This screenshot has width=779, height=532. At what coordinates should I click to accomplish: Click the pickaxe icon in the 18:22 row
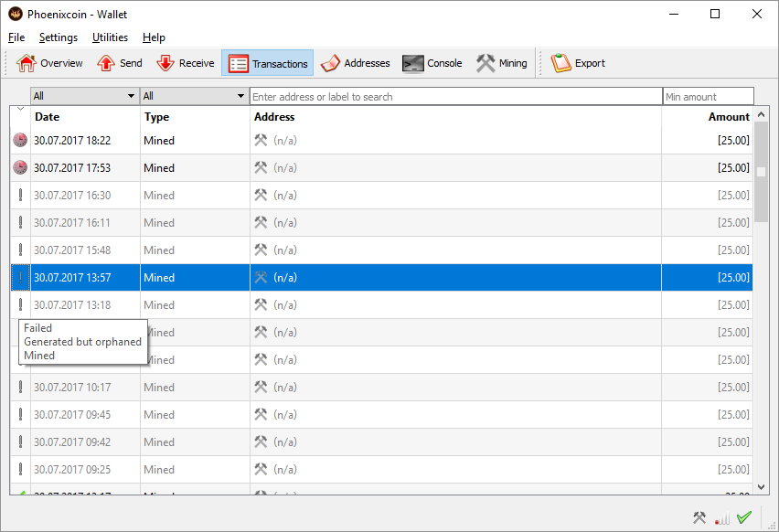(261, 140)
